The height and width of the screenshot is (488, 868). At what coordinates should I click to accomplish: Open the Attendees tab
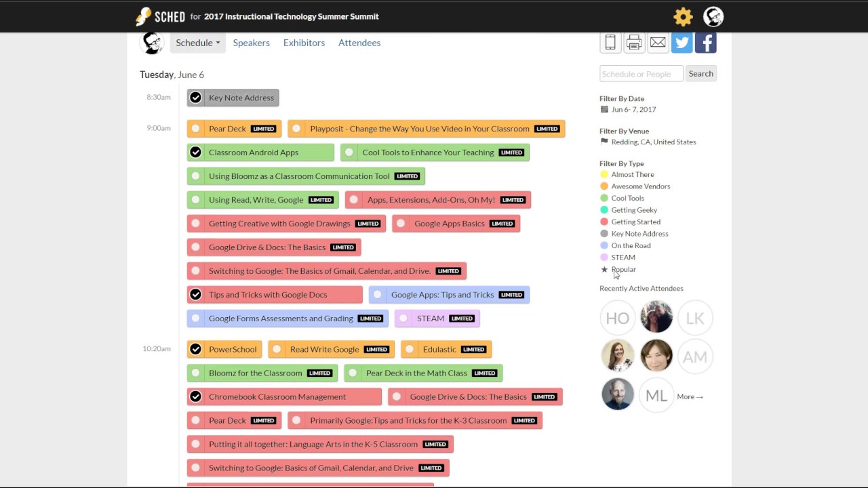pos(359,43)
